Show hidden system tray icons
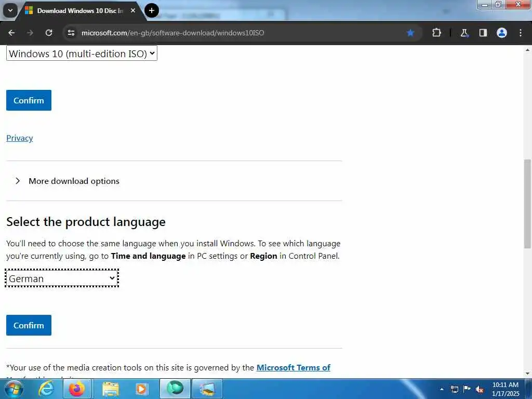The image size is (532, 399). click(x=442, y=389)
